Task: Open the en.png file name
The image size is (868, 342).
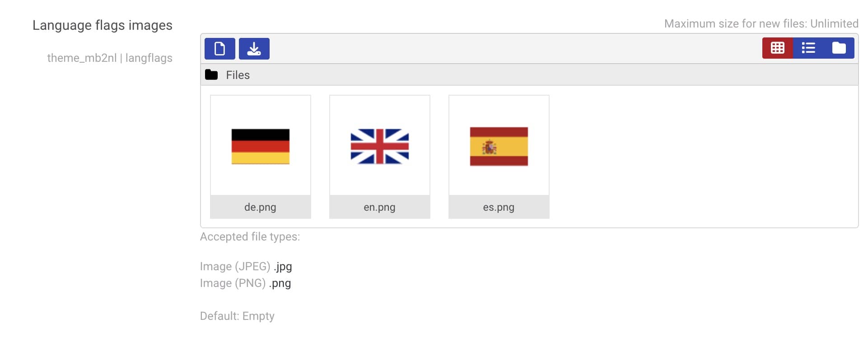Action: pos(379,207)
